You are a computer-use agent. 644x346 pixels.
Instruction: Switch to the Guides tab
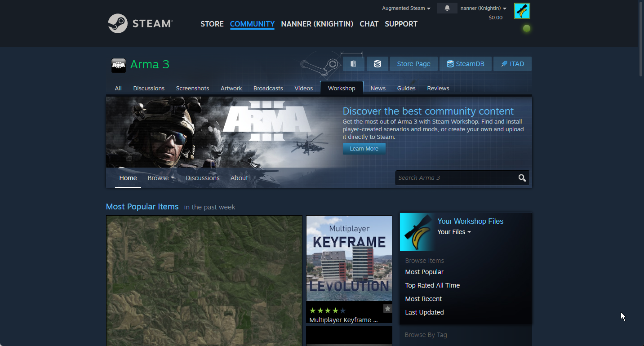406,88
